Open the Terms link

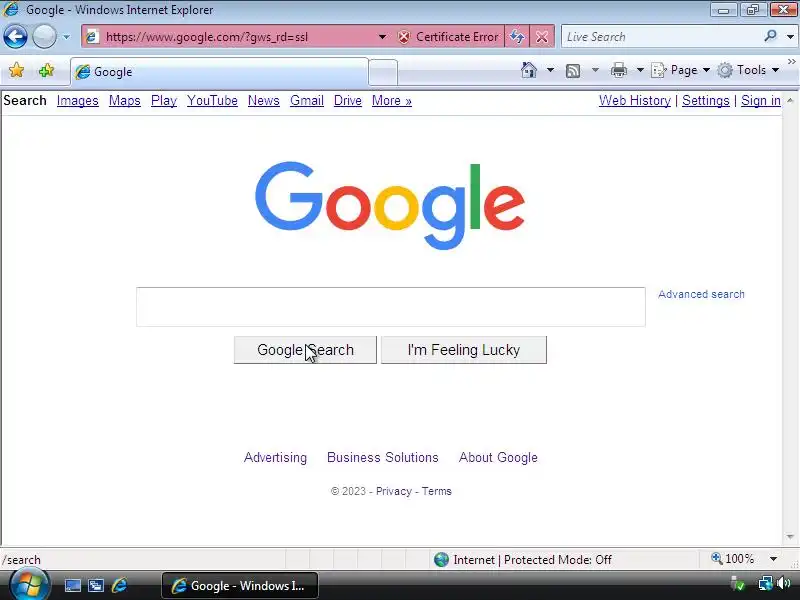point(436,491)
